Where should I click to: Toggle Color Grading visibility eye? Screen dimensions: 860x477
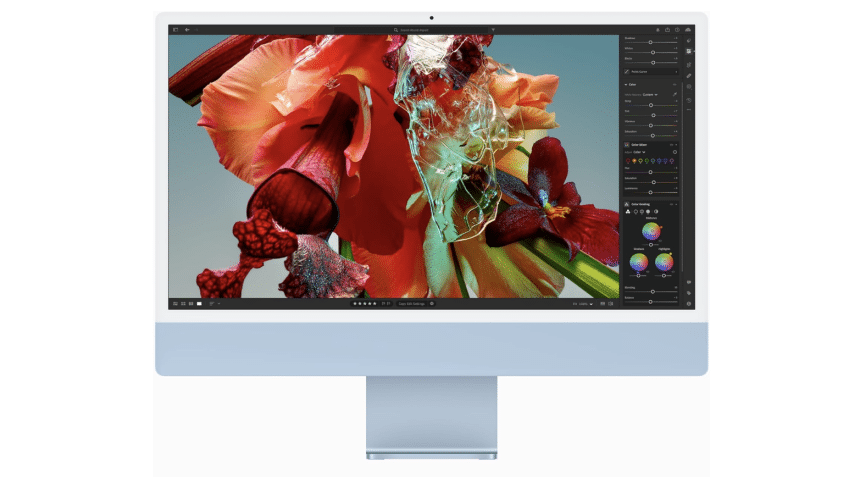[671, 204]
